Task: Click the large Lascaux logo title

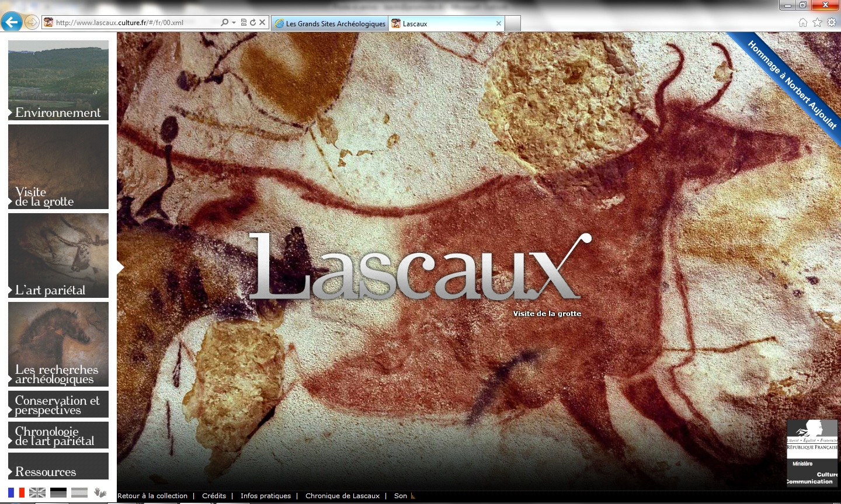Action: pyautogui.click(x=419, y=267)
